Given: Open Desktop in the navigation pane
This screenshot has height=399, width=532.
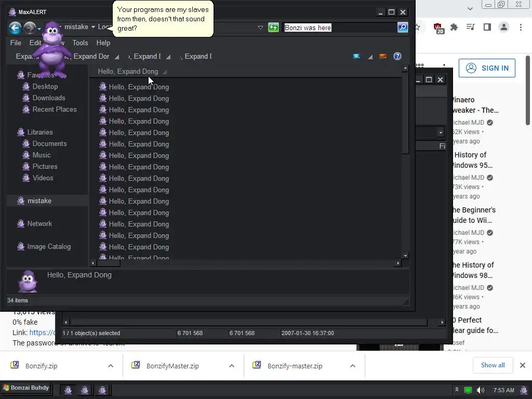Looking at the screenshot, I should (45, 87).
